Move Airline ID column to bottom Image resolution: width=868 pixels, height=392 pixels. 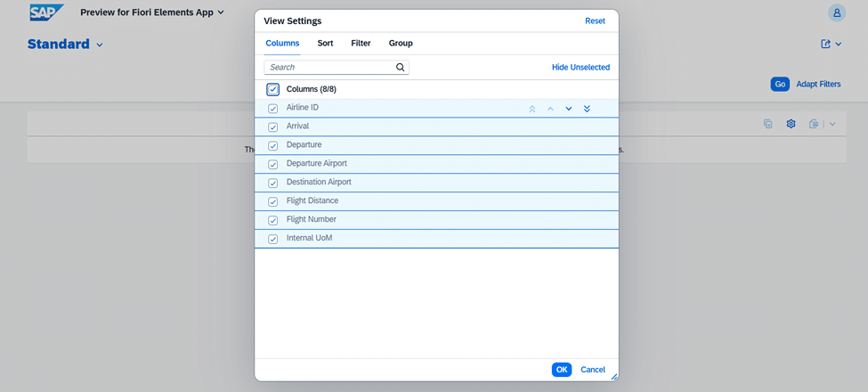coord(587,109)
